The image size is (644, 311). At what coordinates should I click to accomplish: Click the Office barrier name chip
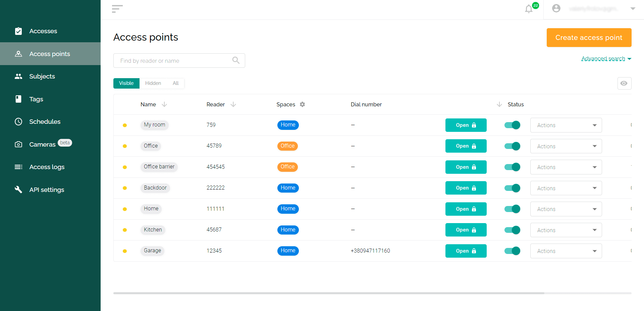coord(159,167)
